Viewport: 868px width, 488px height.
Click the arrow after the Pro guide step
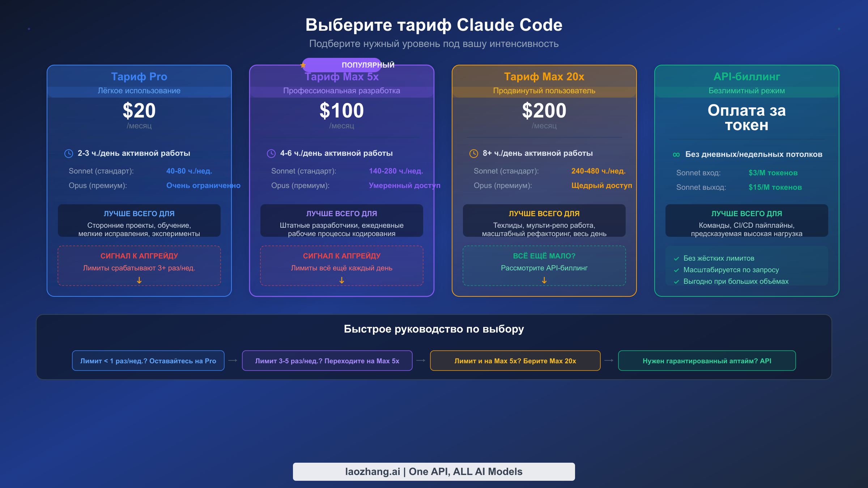233,360
